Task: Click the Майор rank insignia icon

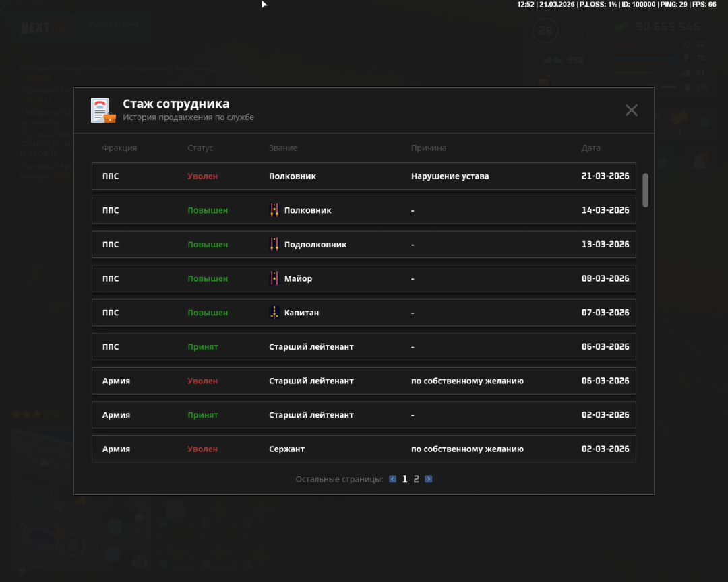Action: tap(274, 278)
